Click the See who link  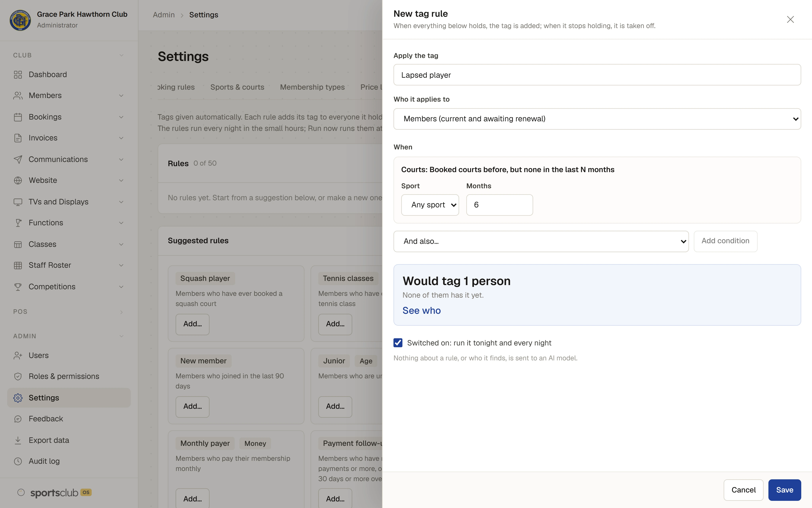(x=422, y=310)
